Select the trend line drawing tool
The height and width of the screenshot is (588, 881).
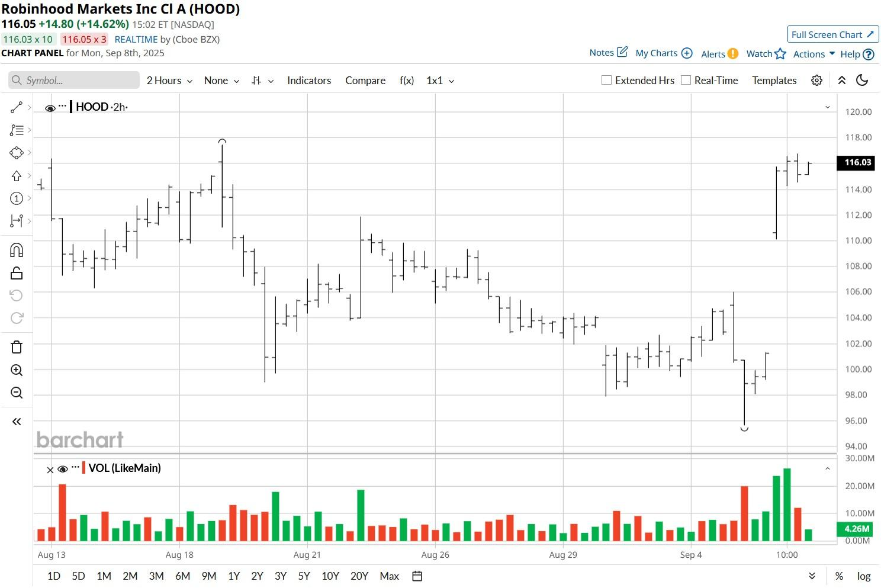pyautogui.click(x=17, y=107)
